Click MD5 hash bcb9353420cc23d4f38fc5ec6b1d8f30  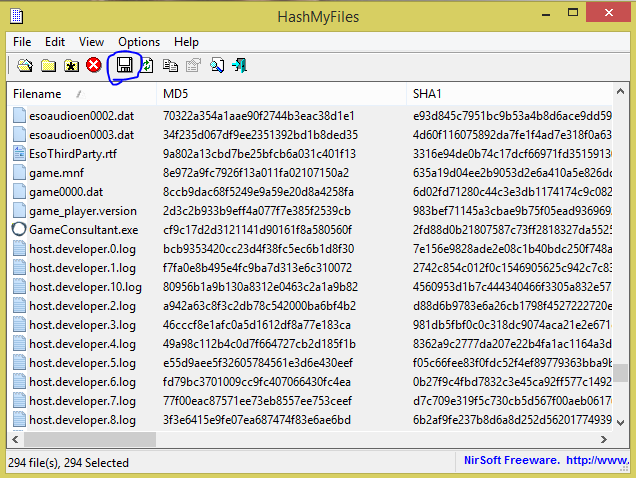(x=259, y=248)
